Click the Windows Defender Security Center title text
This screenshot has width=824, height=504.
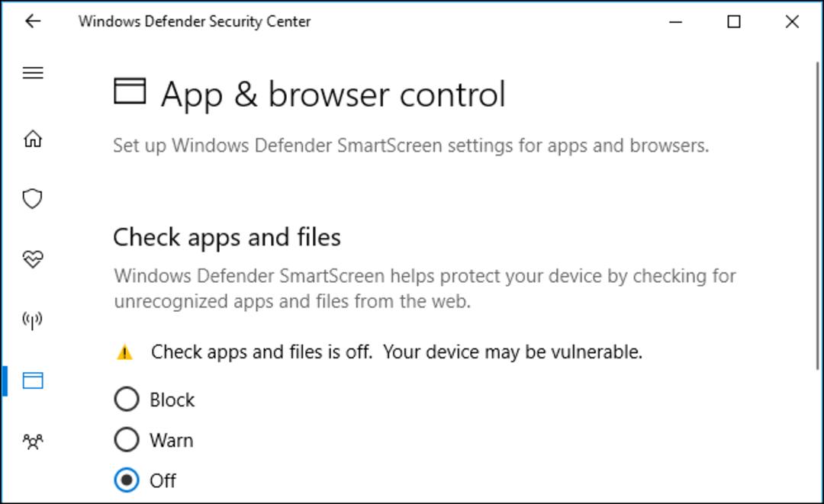pos(195,21)
